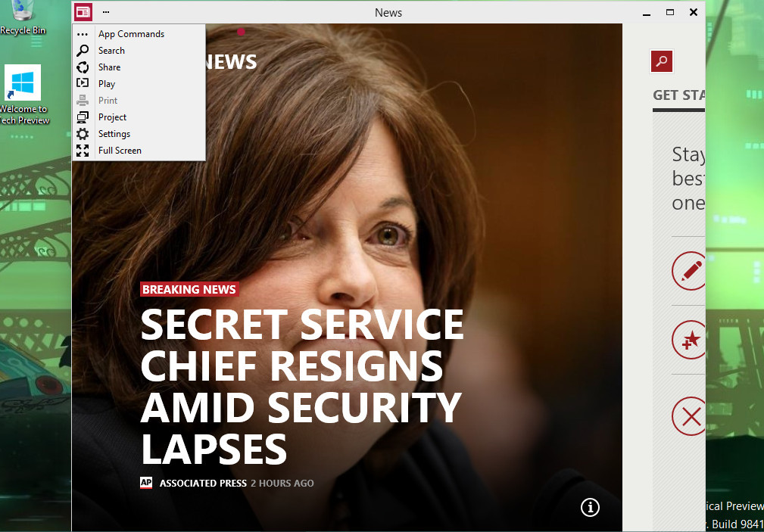
Task: Click the star-plus circle icon
Action: 688,339
